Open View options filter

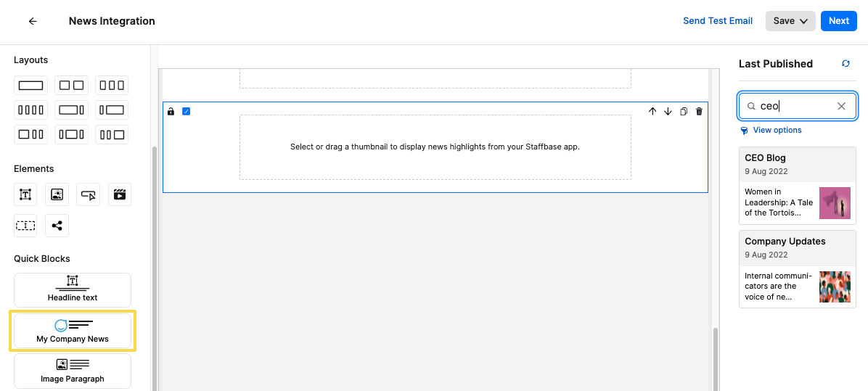point(771,130)
